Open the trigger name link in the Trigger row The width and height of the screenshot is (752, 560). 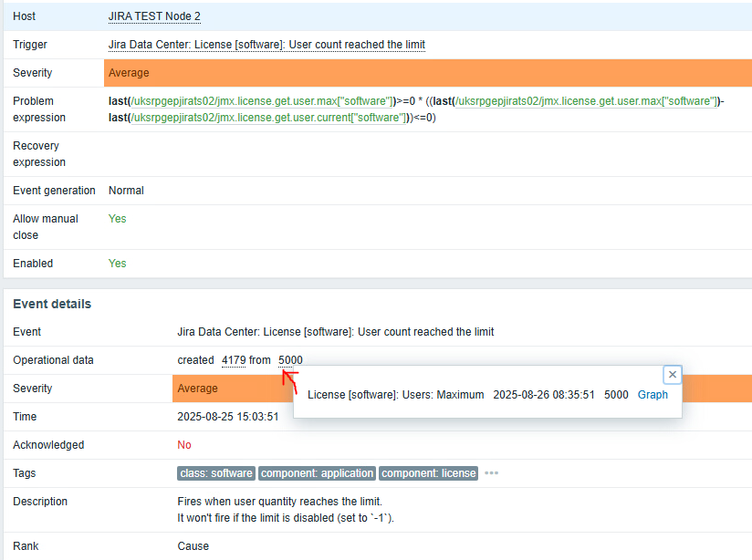click(266, 45)
